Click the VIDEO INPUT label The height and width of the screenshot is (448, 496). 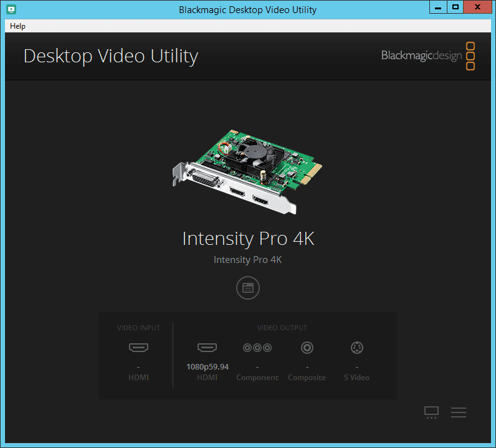point(138,328)
